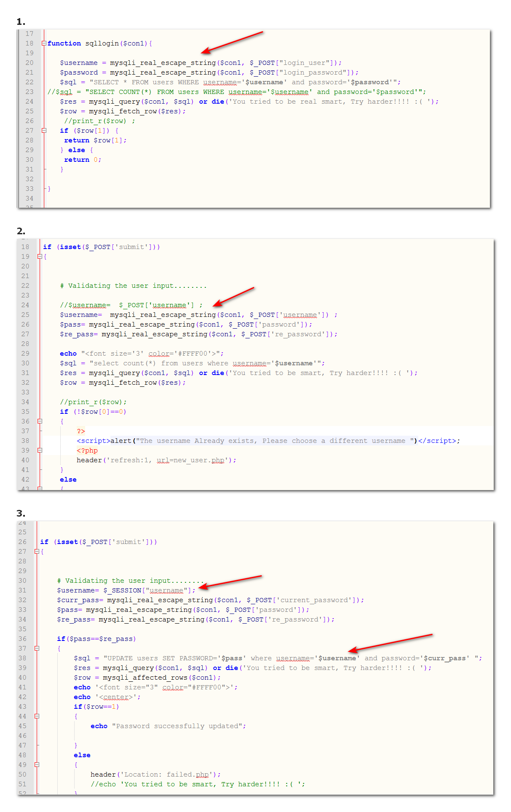Viewport: 511px width, 812px height.
Task: Click the header 'Location: failed.php' line
Action: click(155, 774)
